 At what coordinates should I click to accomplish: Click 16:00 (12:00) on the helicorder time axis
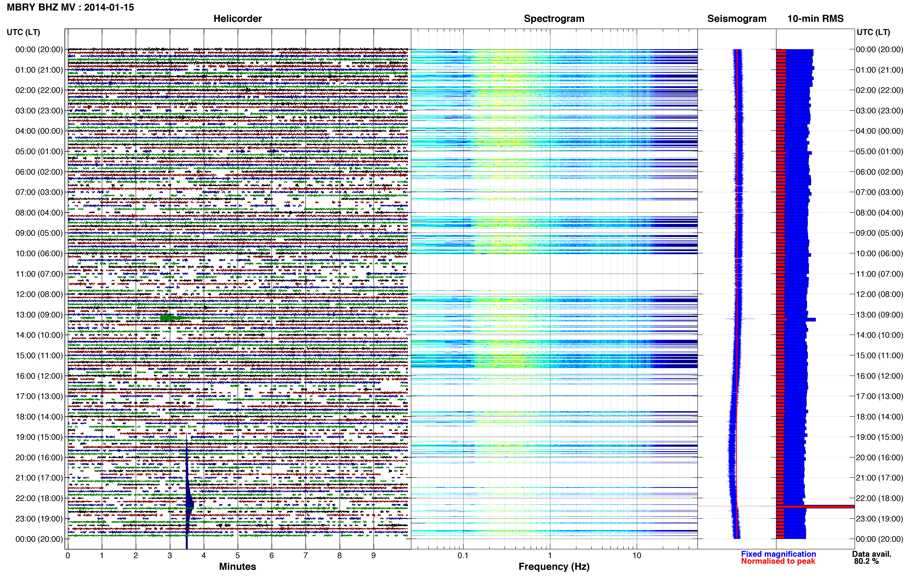(39, 376)
